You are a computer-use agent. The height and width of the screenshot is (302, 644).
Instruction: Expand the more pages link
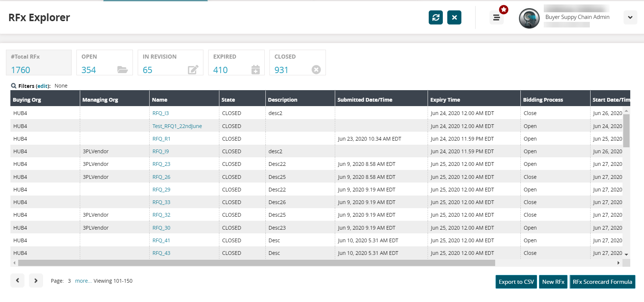[83, 281]
